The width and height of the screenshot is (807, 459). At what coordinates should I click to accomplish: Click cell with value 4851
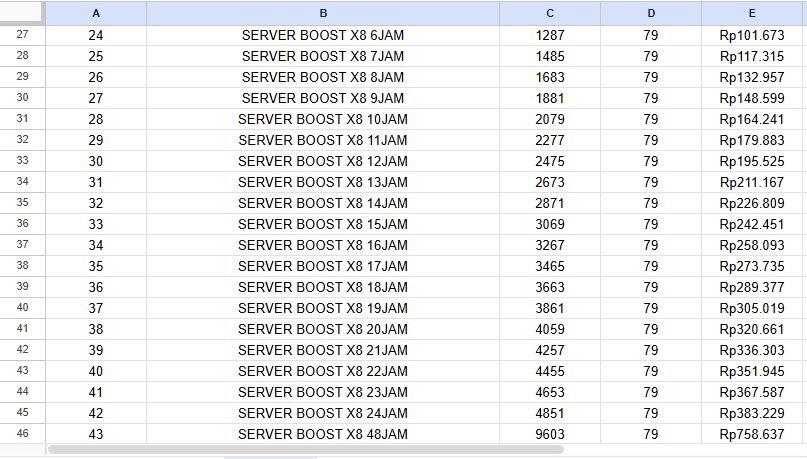550,413
